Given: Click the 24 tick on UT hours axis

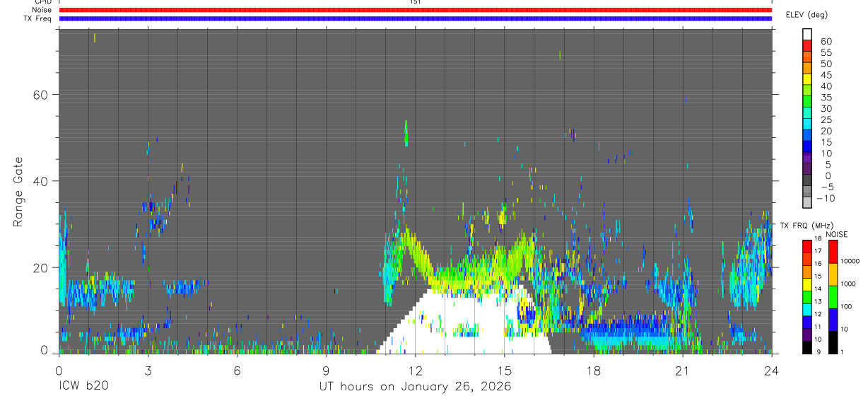Looking at the screenshot, I should 772,370.
